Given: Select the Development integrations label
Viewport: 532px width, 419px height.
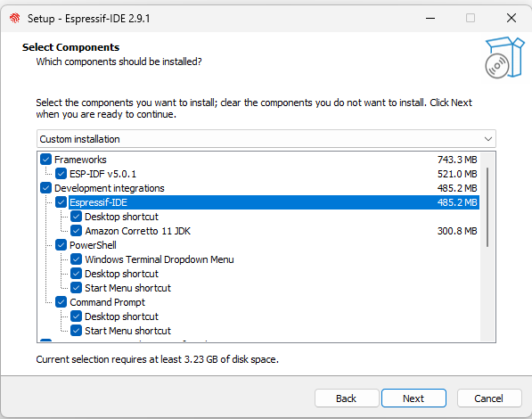Looking at the screenshot, I should [110, 188].
